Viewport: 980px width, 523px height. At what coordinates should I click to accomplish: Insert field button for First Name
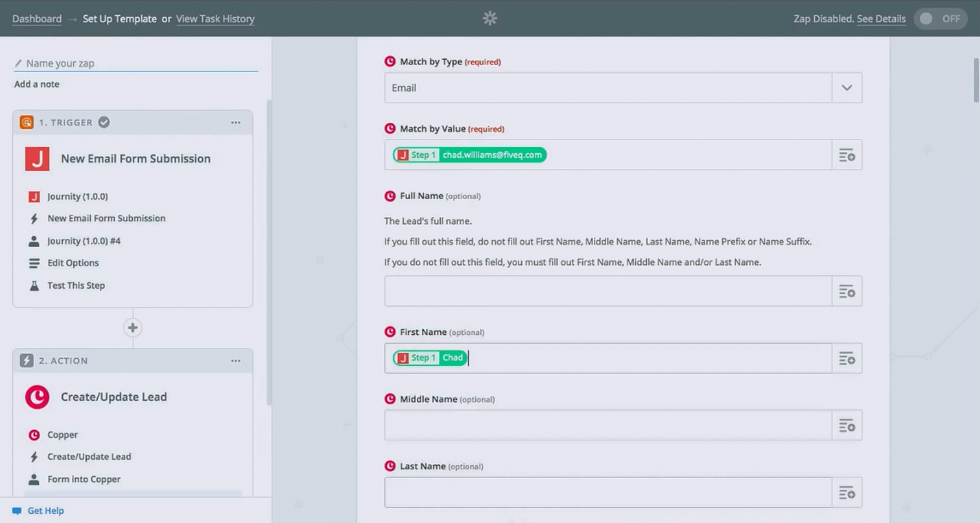pos(847,358)
